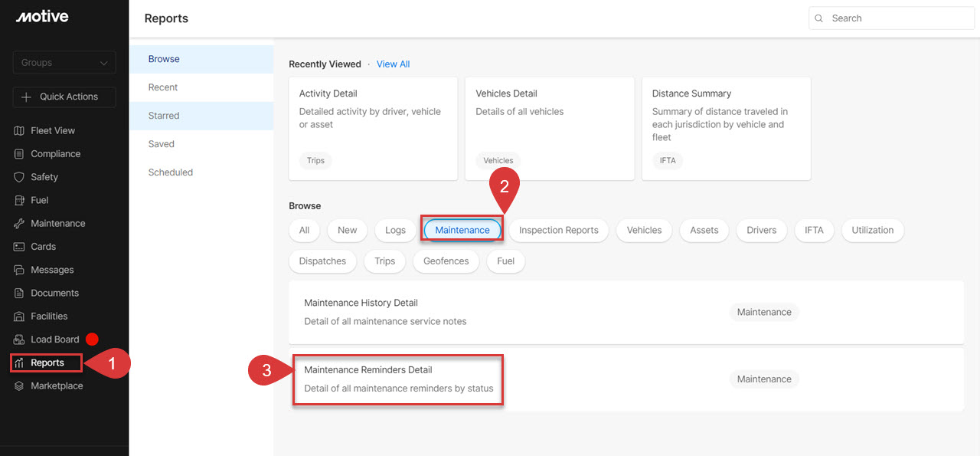Open Load Board from the sidebar
The image size is (980, 456).
tap(54, 340)
